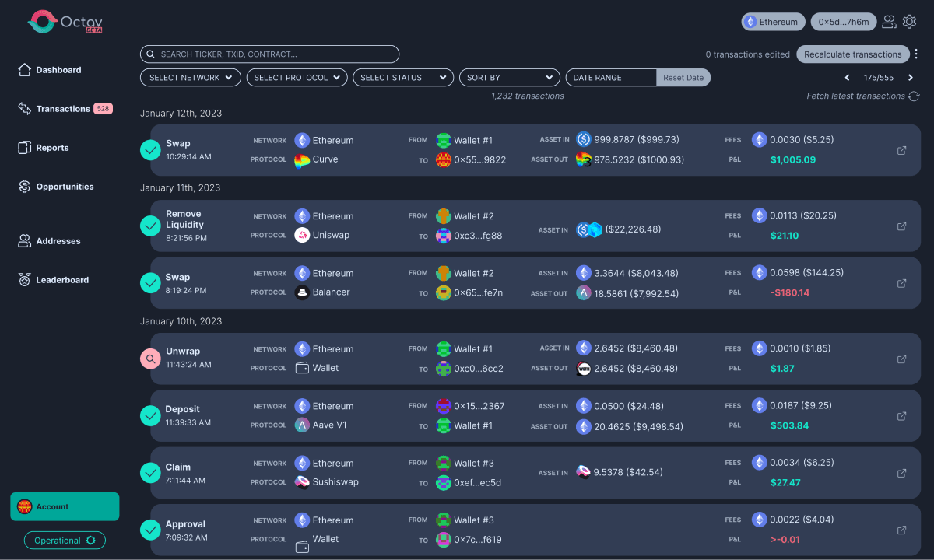The width and height of the screenshot is (934, 560).
Task: Click the users icon beside wallet address
Action: (x=889, y=22)
